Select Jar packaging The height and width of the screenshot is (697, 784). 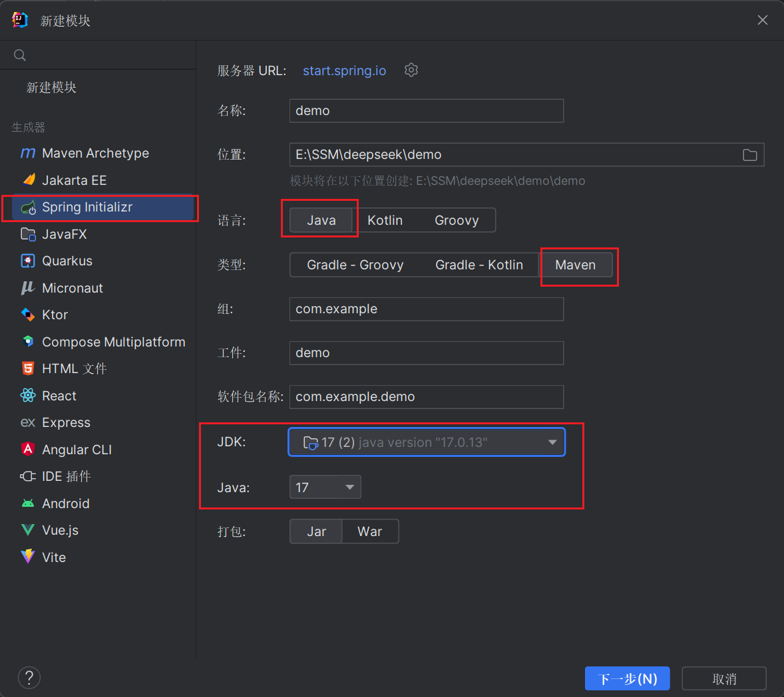pyautogui.click(x=316, y=531)
